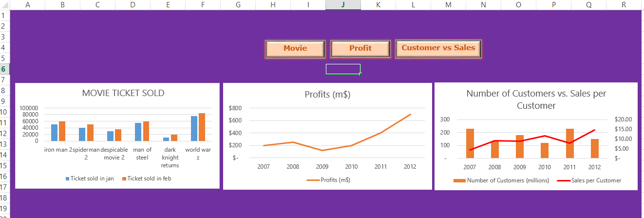Select row 1 header
644x218 pixels.
point(4,16)
